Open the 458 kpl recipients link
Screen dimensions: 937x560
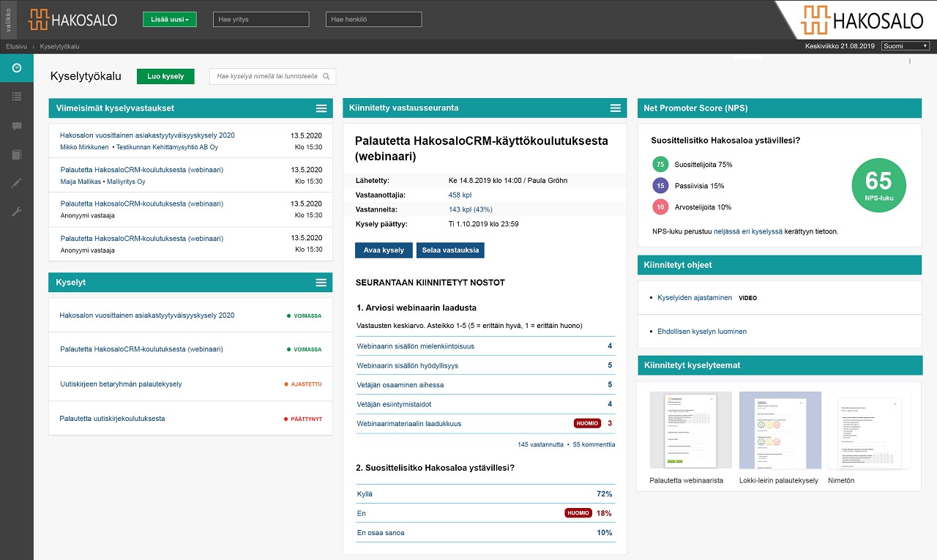coord(460,195)
